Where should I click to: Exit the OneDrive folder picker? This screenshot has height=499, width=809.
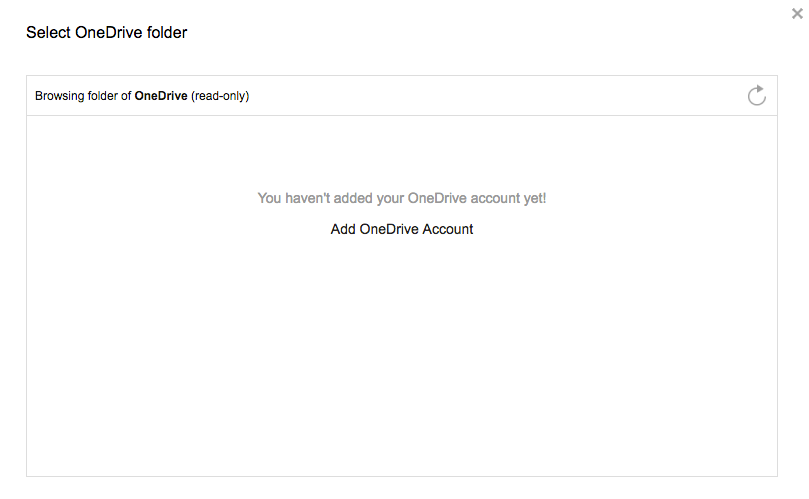(x=797, y=14)
